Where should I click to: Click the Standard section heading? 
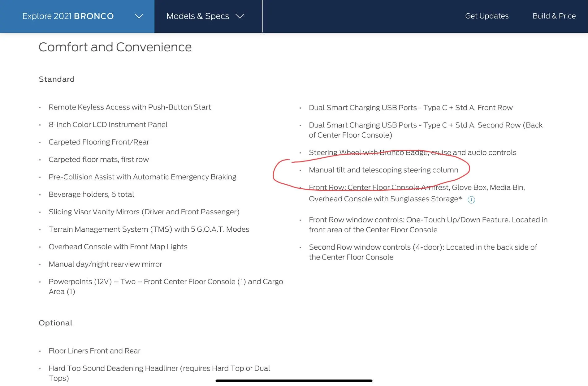point(57,79)
